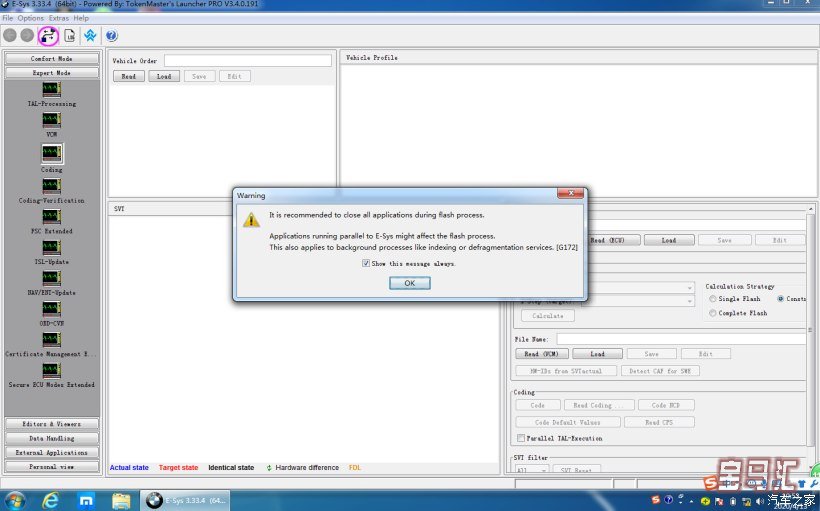
Task: Click OK in the Warning dialog
Action: [409, 283]
